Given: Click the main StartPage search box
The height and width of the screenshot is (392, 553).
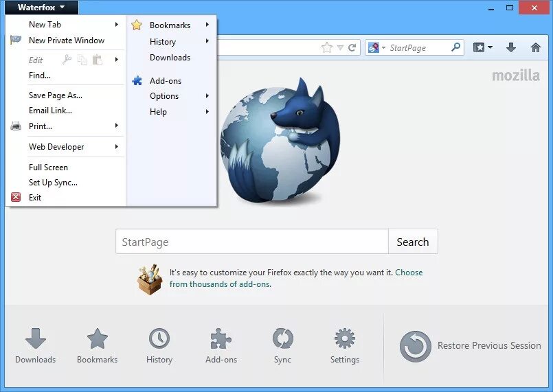Looking at the screenshot, I should pos(252,242).
